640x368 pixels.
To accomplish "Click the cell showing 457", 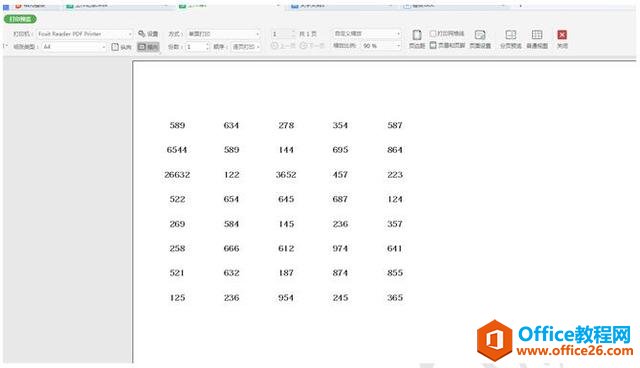I will click(340, 175).
